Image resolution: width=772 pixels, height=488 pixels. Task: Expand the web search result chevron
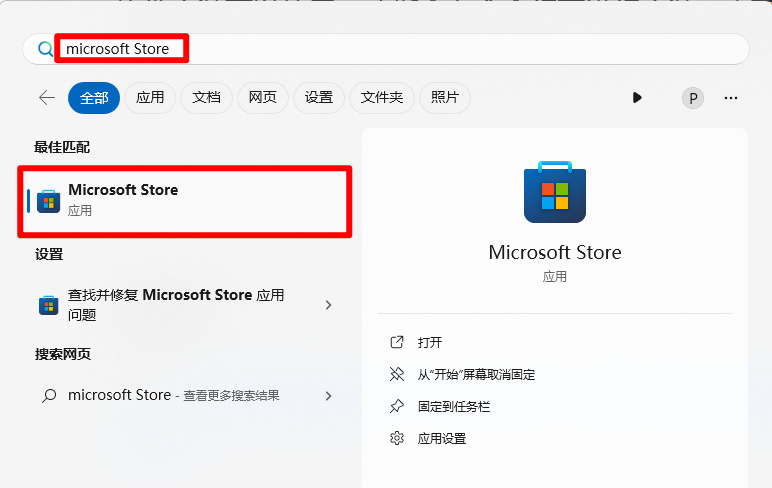click(x=328, y=396)
